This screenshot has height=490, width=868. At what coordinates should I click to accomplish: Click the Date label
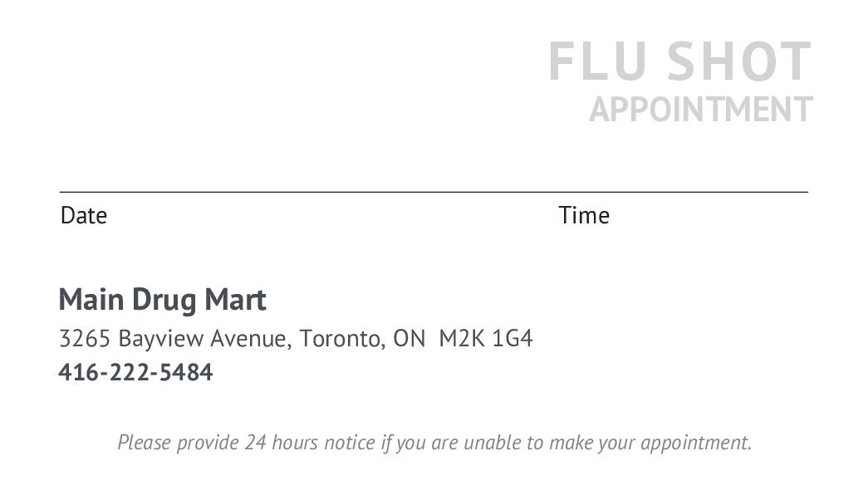[84, 216]
